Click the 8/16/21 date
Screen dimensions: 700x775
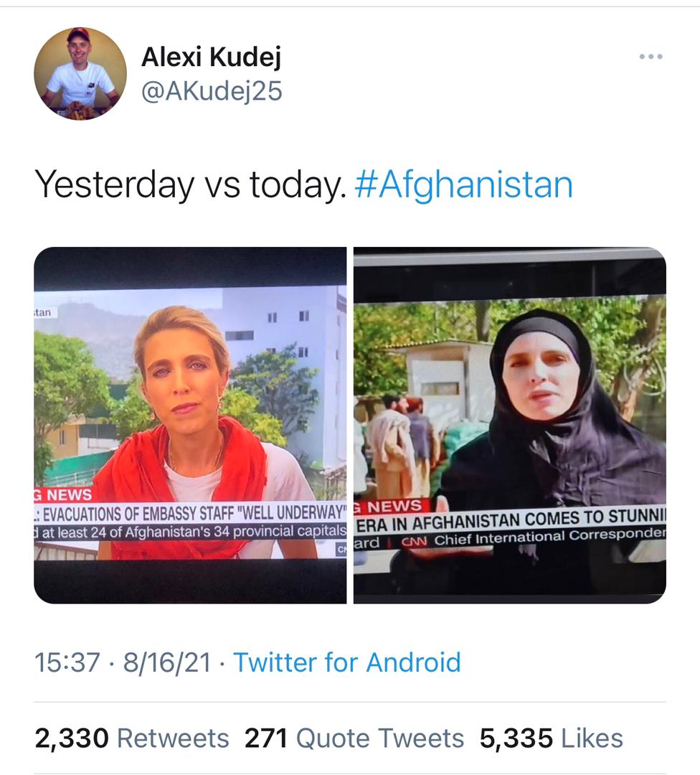point(167,663)
